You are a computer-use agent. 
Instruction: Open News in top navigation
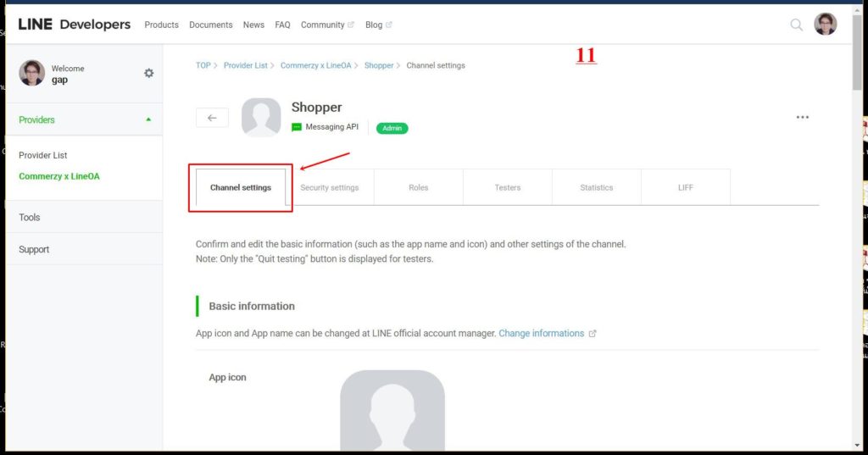click(x=253, y=25)
